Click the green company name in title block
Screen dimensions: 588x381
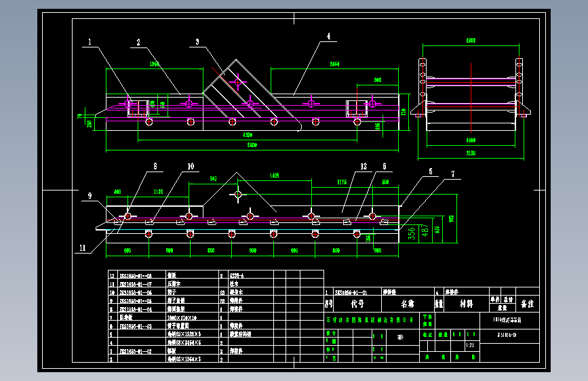pyautogui.click(x=370, y=320)
